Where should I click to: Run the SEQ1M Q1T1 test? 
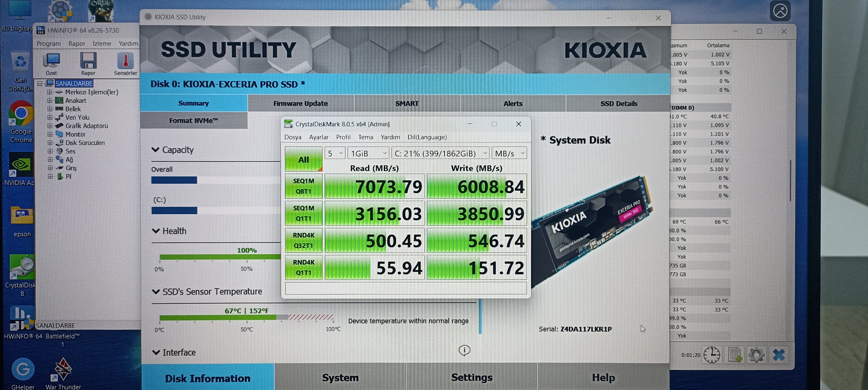[304, 213]
